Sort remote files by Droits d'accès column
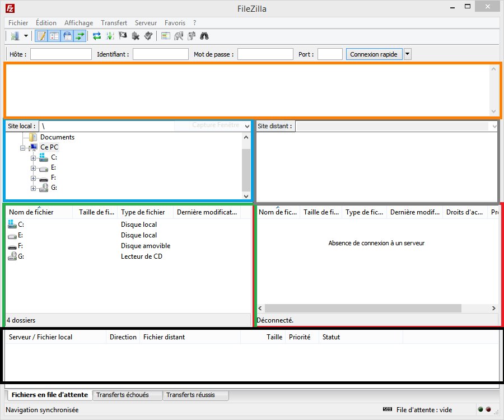The width and height of the screenshot is (504, 420). pos(464,212)
